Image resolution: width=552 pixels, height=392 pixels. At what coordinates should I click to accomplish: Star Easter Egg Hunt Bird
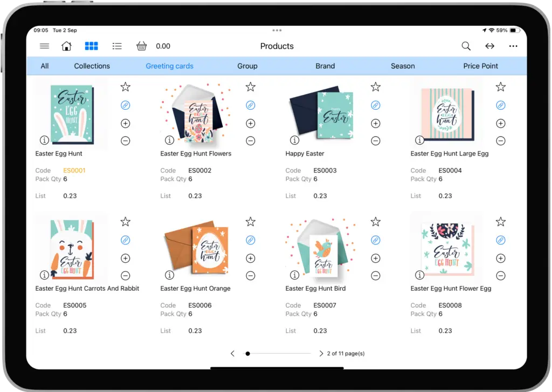click(x=376, y=222)
